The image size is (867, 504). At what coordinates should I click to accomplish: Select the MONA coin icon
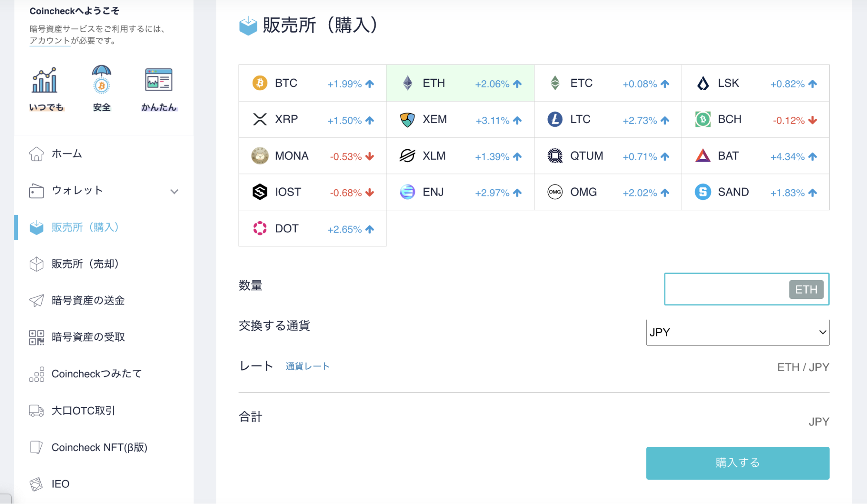[259, 156]
